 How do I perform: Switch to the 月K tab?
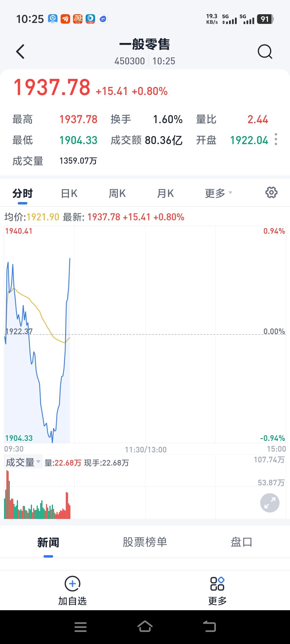coord(165,193)
